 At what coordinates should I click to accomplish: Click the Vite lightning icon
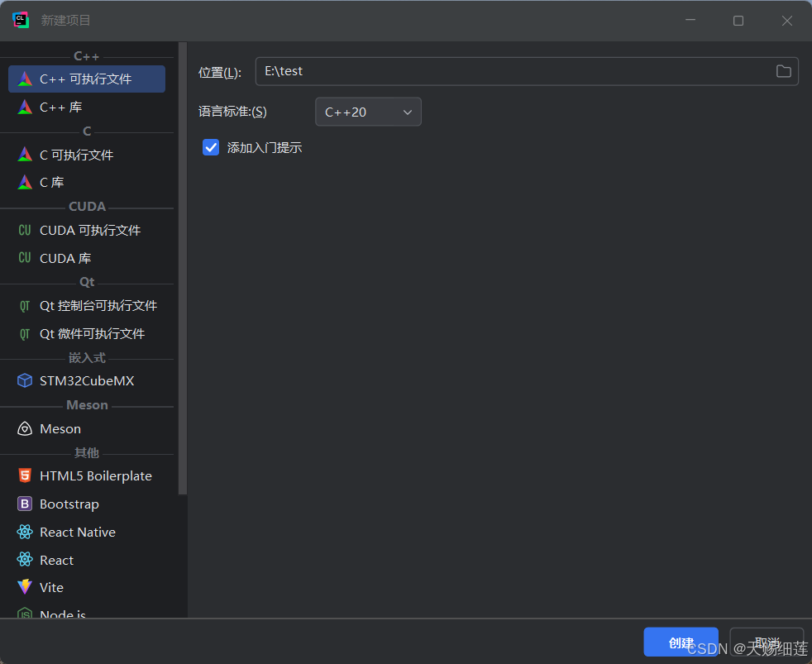25,587
